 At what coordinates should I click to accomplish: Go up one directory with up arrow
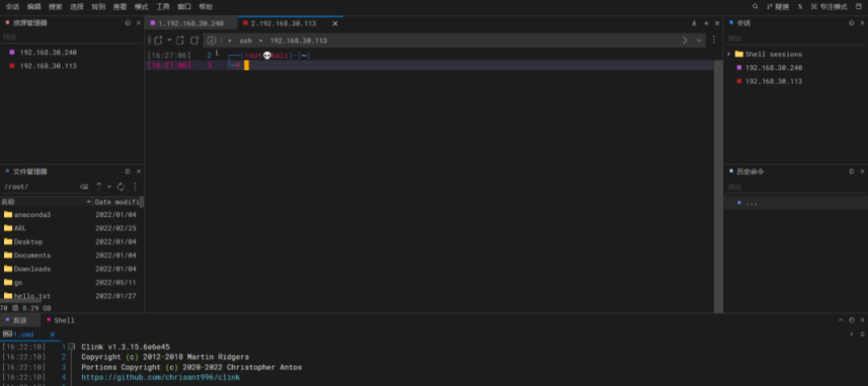[x=99, y=187]
